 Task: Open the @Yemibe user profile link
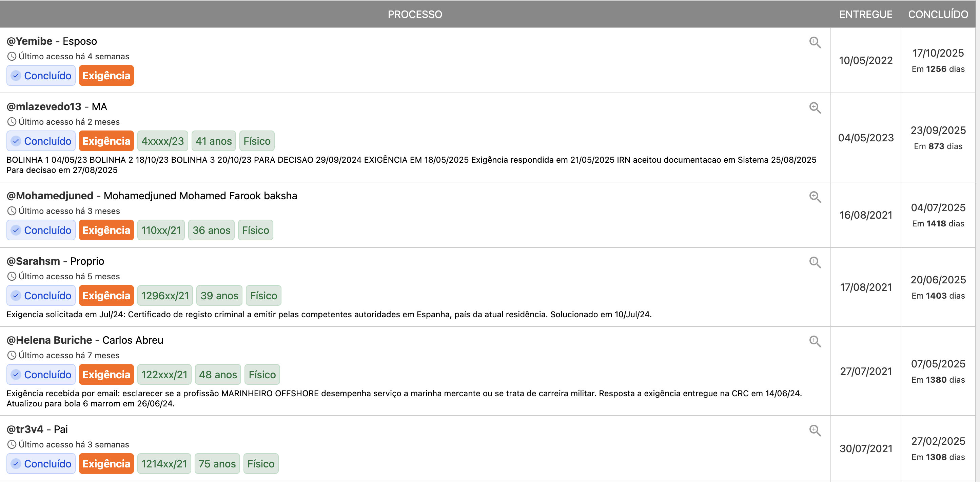pyautogui.click(x=30, y=41)
